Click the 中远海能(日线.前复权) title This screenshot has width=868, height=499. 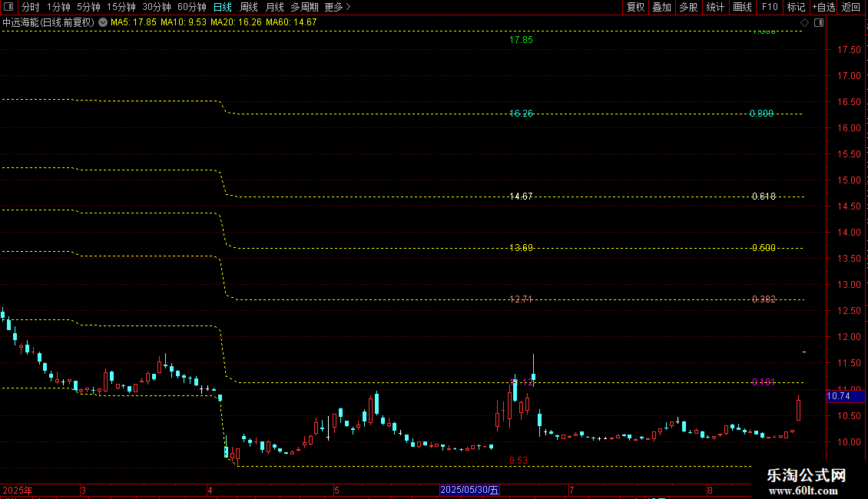click(48, 22)
